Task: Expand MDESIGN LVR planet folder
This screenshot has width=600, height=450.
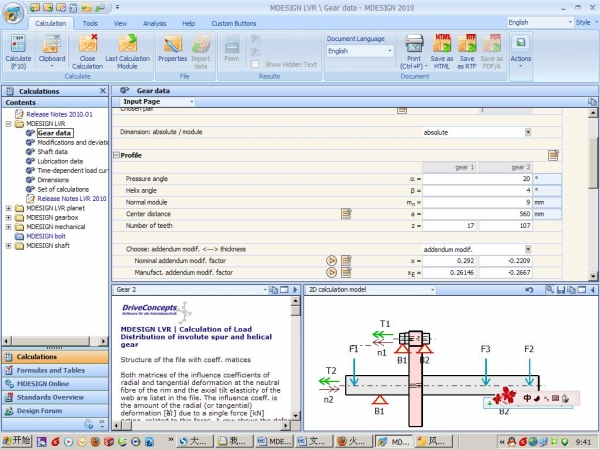Action: pyautogui.click(x=8, y=208)
